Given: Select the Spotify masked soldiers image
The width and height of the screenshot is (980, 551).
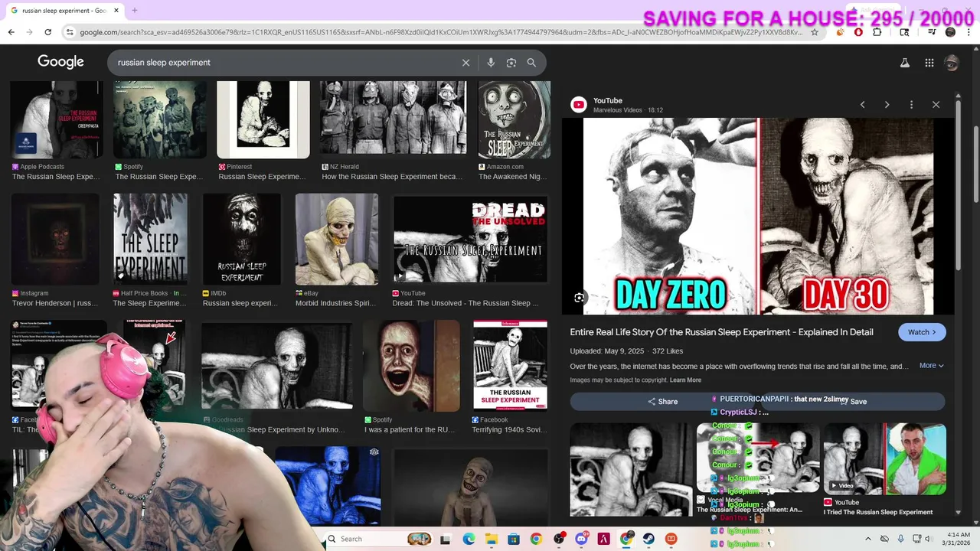Looking at the screenshot, I should (x=160, y=119).
